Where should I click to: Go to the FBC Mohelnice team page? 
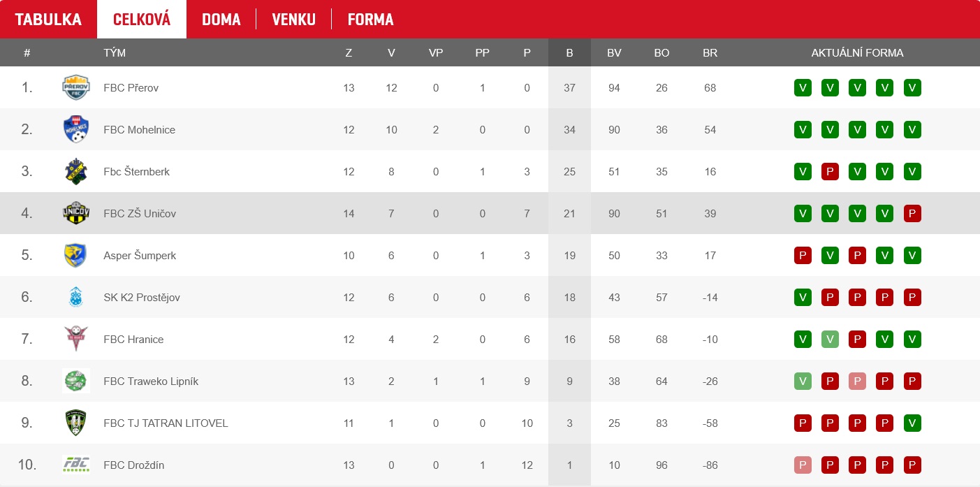click(x=139, y=130)
